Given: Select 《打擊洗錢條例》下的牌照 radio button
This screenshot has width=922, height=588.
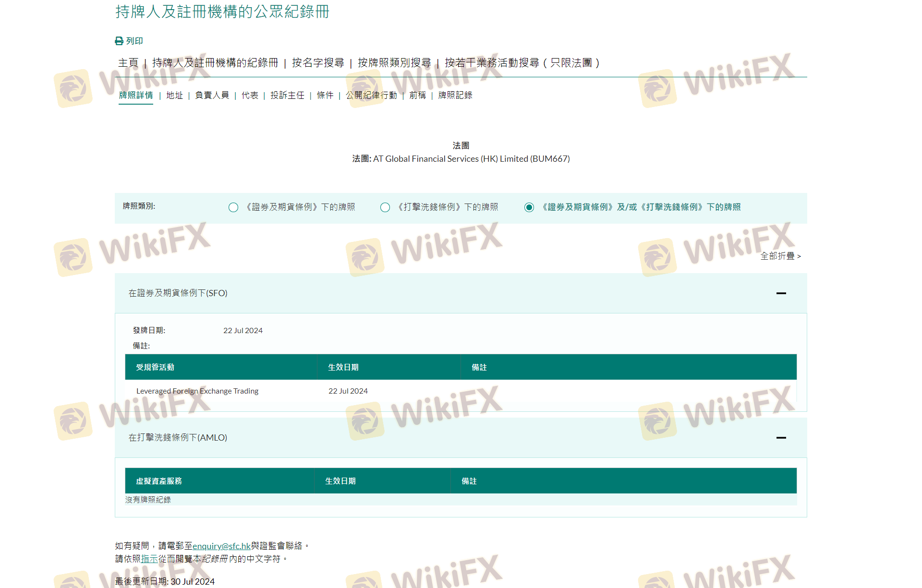Looking at the screenshot, I should 385,207.
